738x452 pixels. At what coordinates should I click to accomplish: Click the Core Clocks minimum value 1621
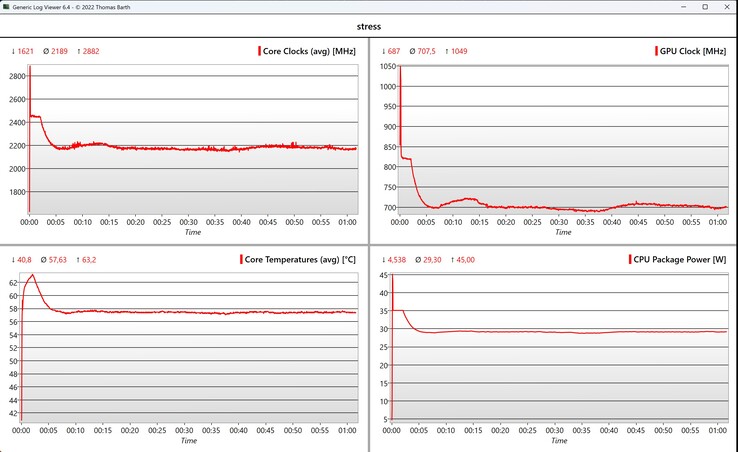pyautogui.click(x=27, y=51)
